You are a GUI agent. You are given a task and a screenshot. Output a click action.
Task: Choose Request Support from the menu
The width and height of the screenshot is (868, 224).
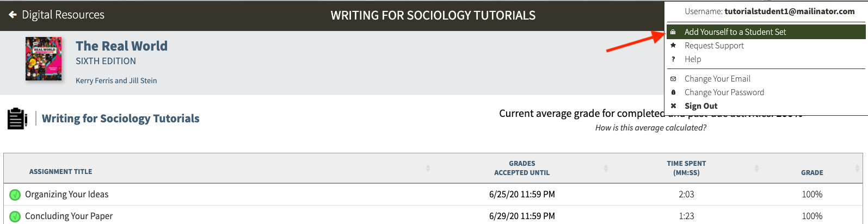click(714, 46)
